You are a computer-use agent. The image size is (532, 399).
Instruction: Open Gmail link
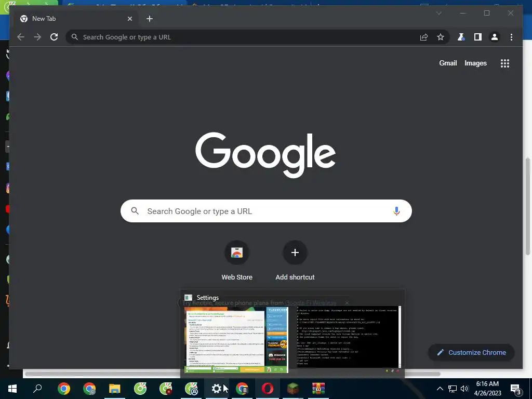(x=448, y=63)
